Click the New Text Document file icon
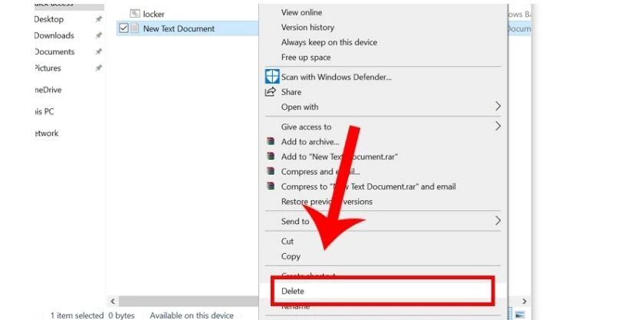The height and width of the screenshot is (320, 644). [135, 29]
